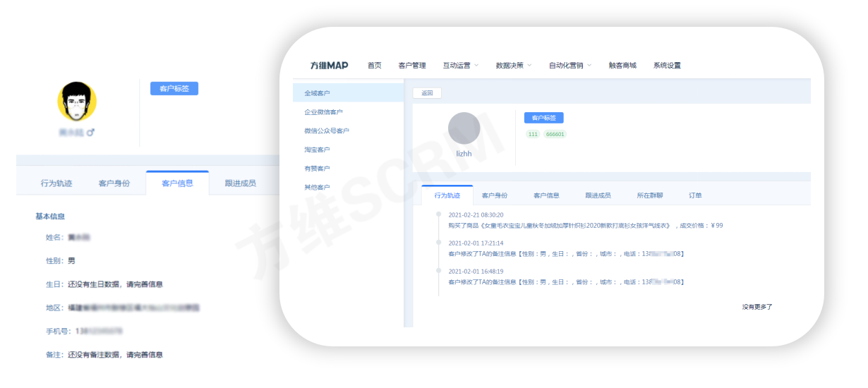
Task: Switch to the 所在群聊 tab
Action: (649, 195)
